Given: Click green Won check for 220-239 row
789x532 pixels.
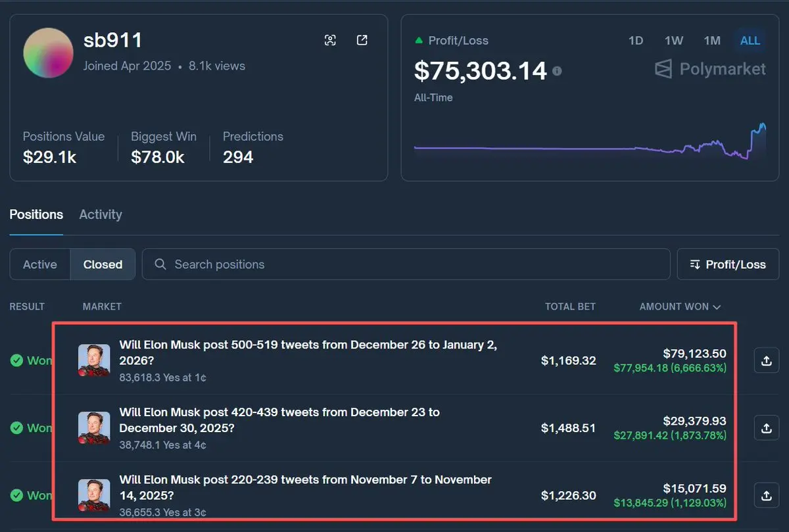Looking at the screenshot, I should [x=16, y=495].
